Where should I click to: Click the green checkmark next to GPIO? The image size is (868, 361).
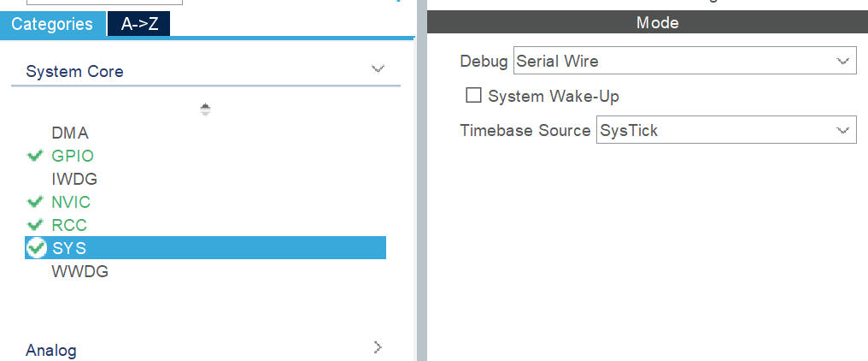click(x=35, y=157)
